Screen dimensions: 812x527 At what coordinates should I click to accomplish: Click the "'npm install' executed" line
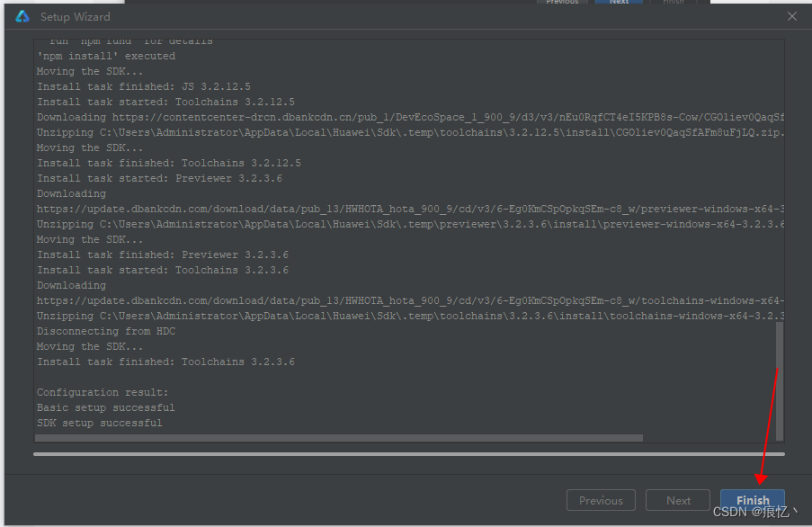coord(106,56)
